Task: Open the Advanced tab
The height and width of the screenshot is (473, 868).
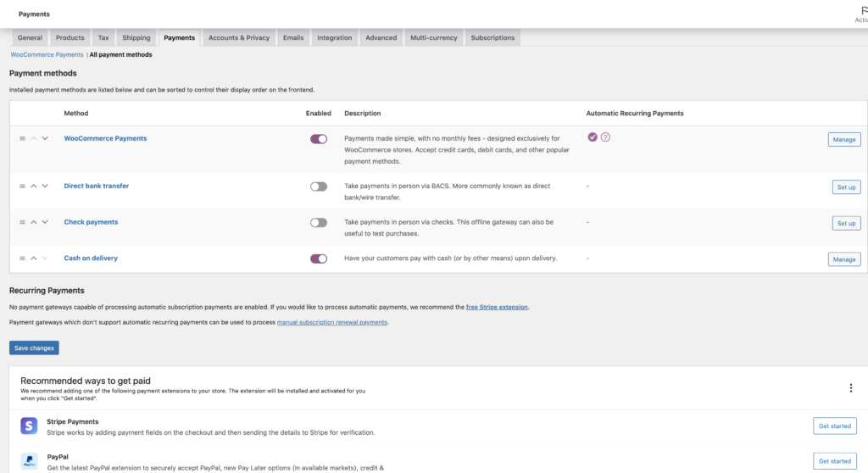Action: pos(381,37)
